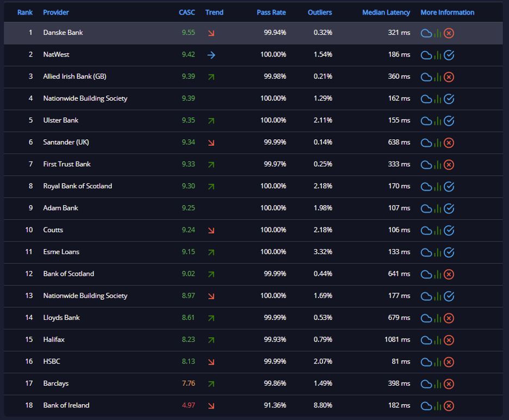Image resolution: width=509 pixels, height=420 pixels.
Task: Click the red X icon for Bank of Scotland
Action: [x=449, y=275]
